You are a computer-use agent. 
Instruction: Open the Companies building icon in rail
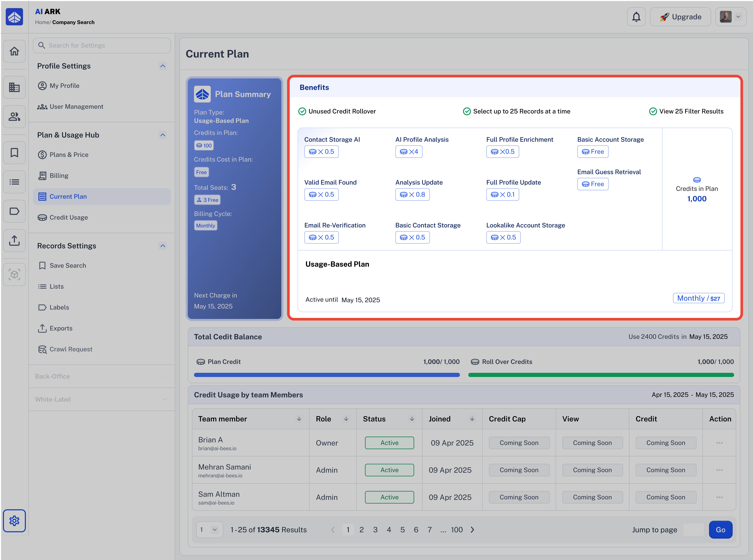[x=14, y=87]
